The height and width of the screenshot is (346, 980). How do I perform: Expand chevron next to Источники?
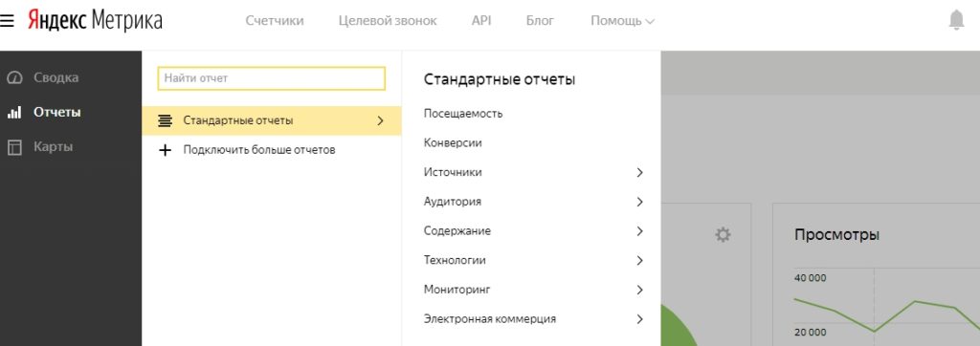[x=639, y=172]
